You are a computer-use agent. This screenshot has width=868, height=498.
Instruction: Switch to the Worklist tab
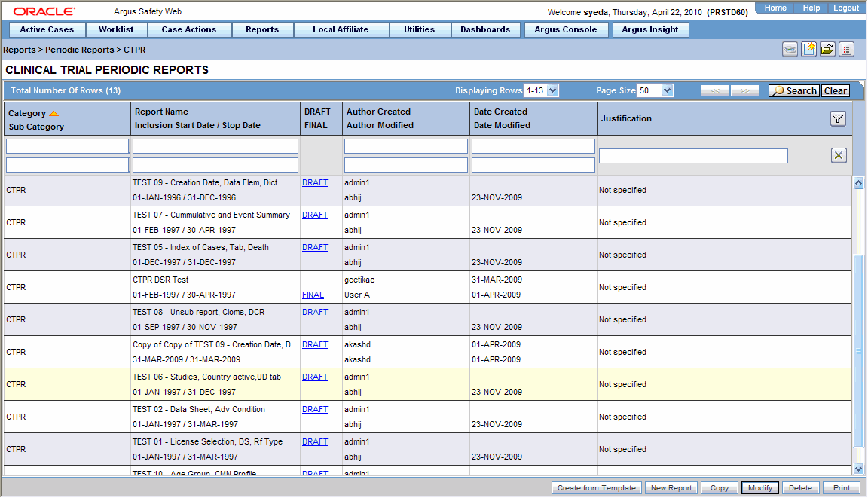pyautogui.click(x=116, y=29)
